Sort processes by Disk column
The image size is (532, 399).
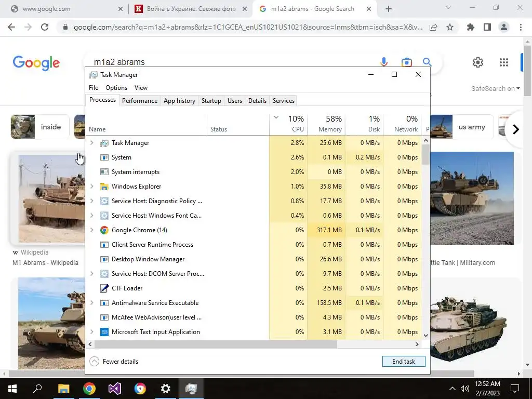(364, 124)
